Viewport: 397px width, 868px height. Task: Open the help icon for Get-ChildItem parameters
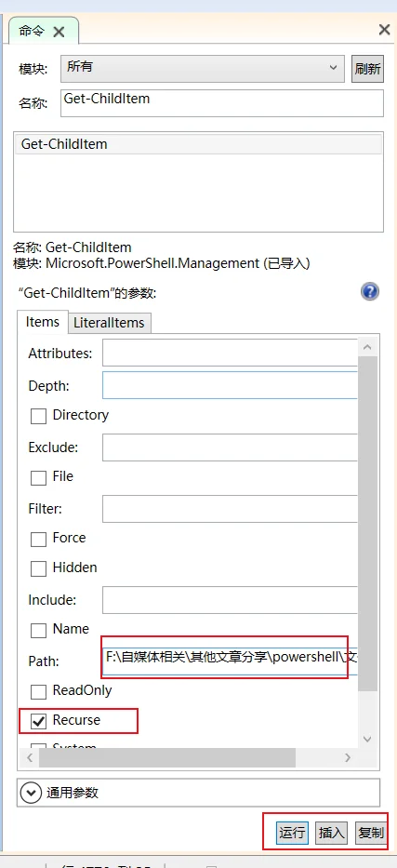[x=370, y=291]
